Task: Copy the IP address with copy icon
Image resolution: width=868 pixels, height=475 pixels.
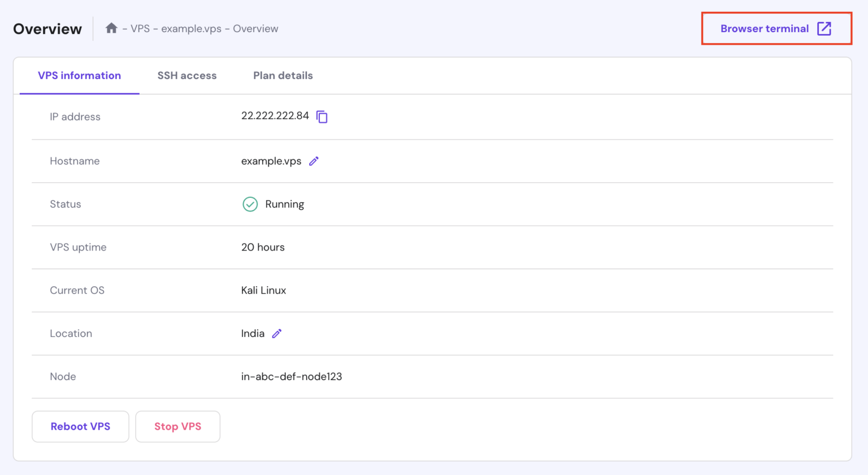Action: tap(322, 116)
